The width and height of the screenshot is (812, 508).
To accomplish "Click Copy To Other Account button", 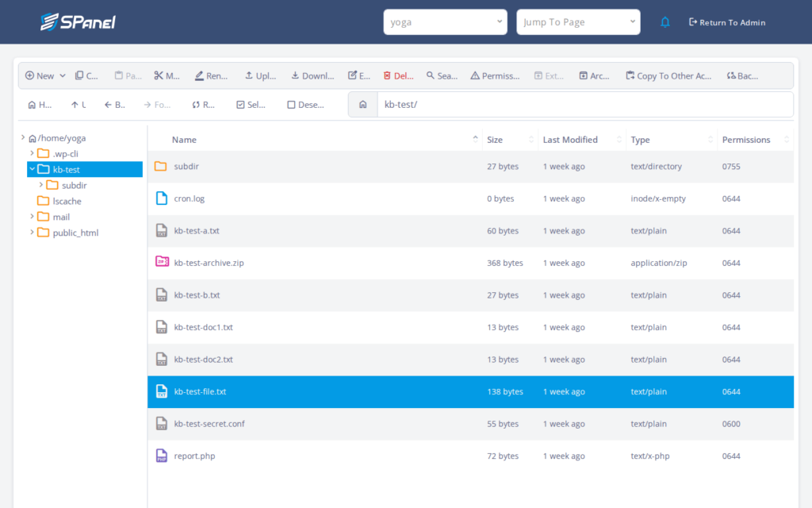I will pos(668,75).
